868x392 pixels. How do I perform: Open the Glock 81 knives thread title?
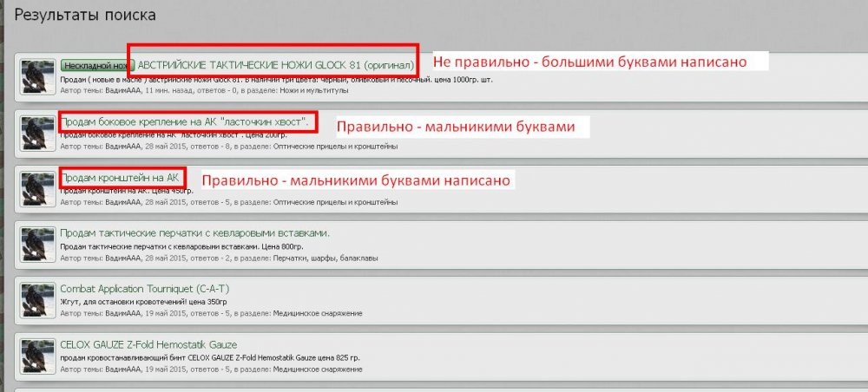tap(276, 65)
